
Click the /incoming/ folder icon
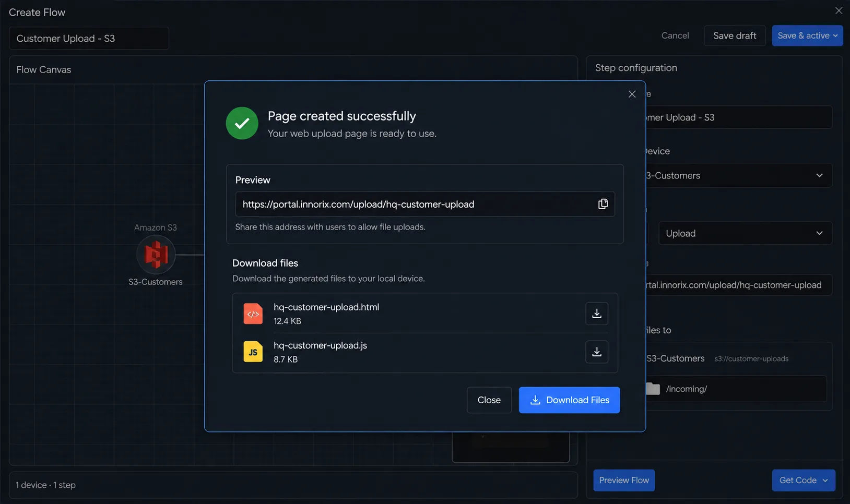coord(653,389)
